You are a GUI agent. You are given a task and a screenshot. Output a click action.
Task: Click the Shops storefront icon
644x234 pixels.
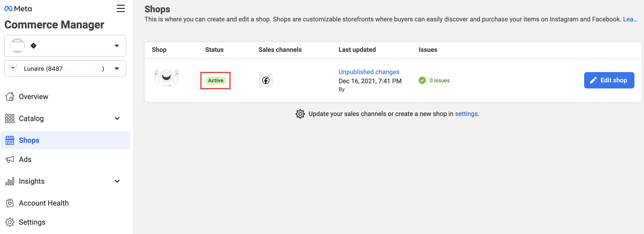coord(10,140)
